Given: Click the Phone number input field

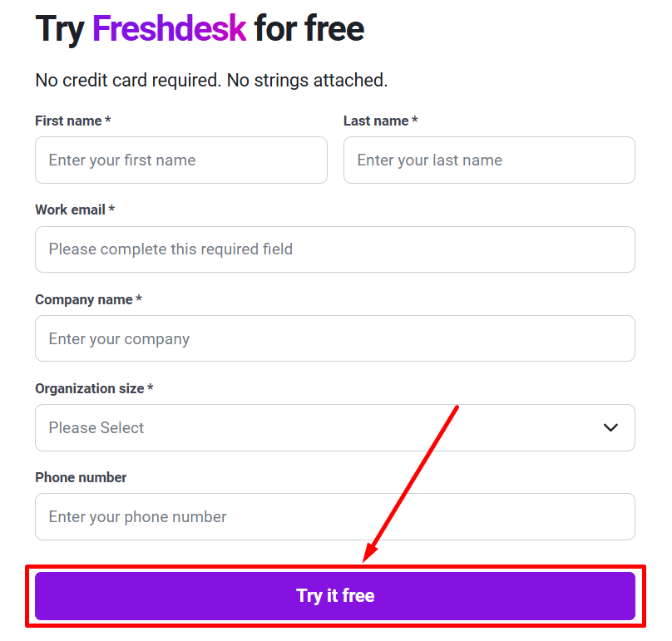Looking at the screenshot, I should 334,516.
